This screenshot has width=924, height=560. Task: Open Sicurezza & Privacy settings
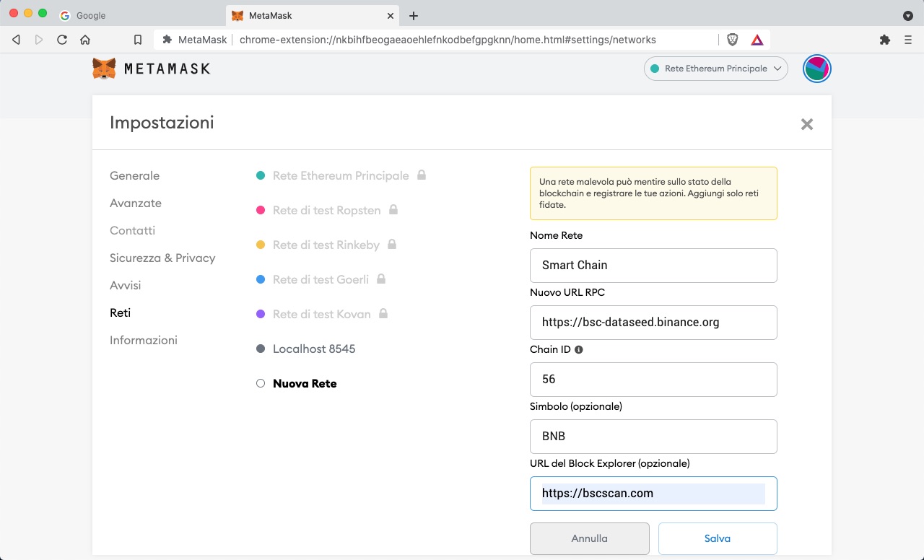click(x=162, y=258)
